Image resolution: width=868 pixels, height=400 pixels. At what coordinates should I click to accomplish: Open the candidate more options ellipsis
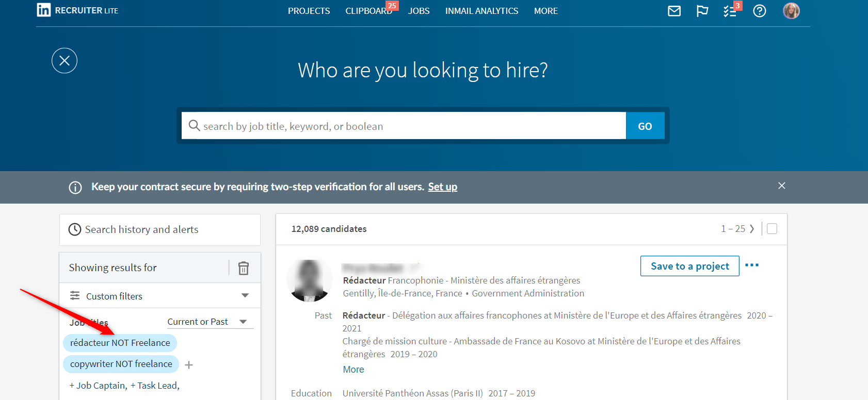(x=752, y=265)
